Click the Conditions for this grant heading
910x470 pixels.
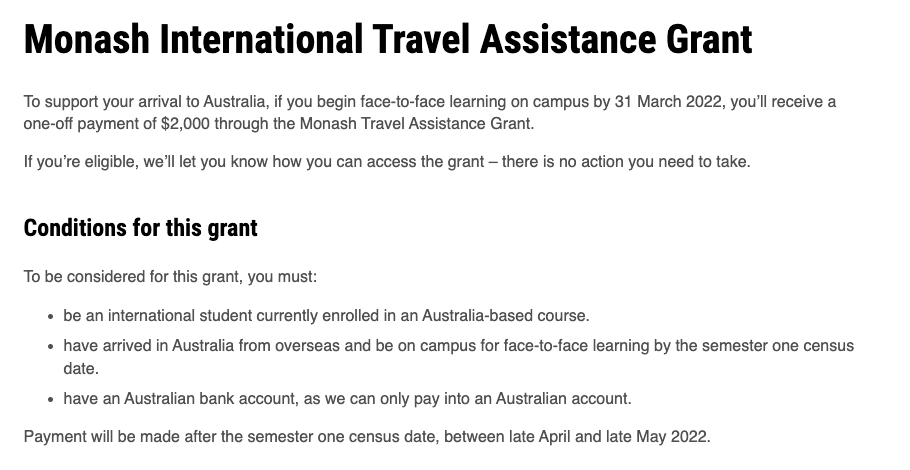(x=140, y=227)
